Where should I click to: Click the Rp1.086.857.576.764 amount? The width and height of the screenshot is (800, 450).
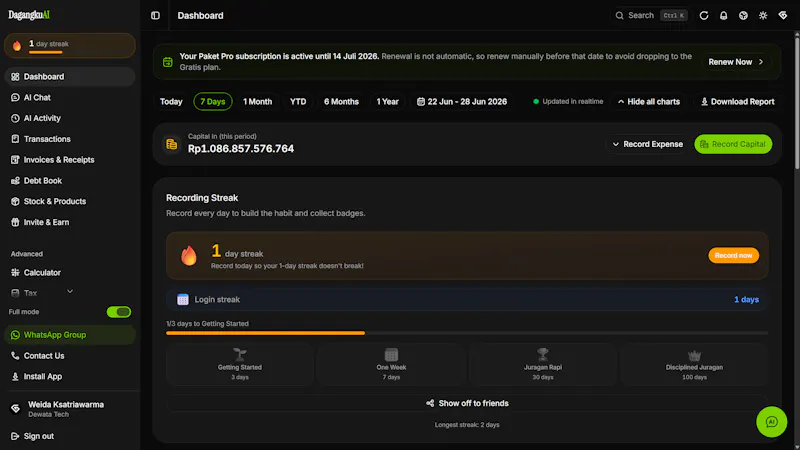[241, 148]
